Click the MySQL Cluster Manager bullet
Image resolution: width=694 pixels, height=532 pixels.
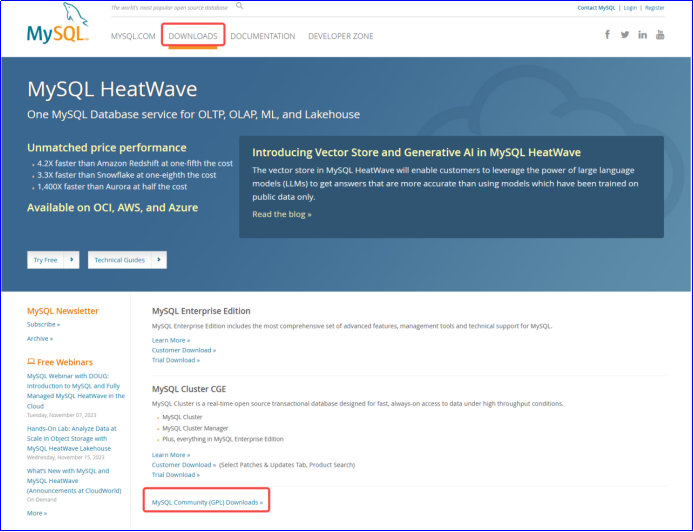tap(195, 428)
